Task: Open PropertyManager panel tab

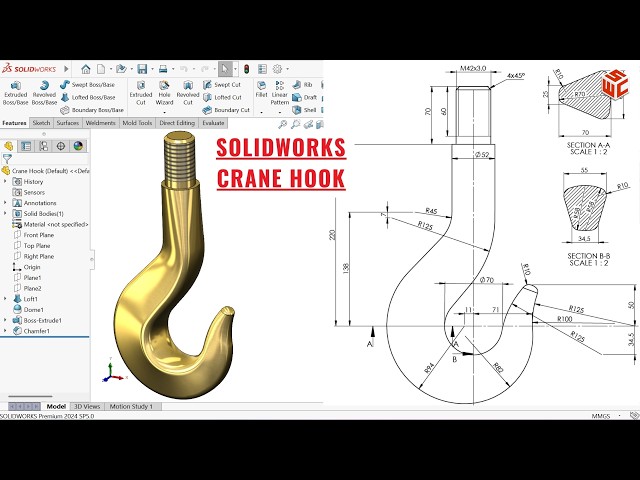Action: tap(26, 146)
